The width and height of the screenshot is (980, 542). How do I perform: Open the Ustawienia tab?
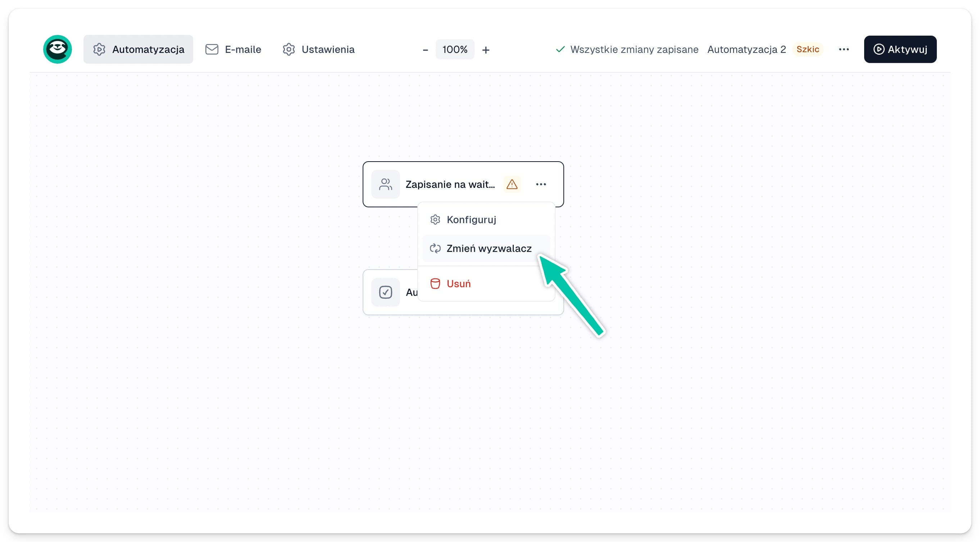(318, 49)
